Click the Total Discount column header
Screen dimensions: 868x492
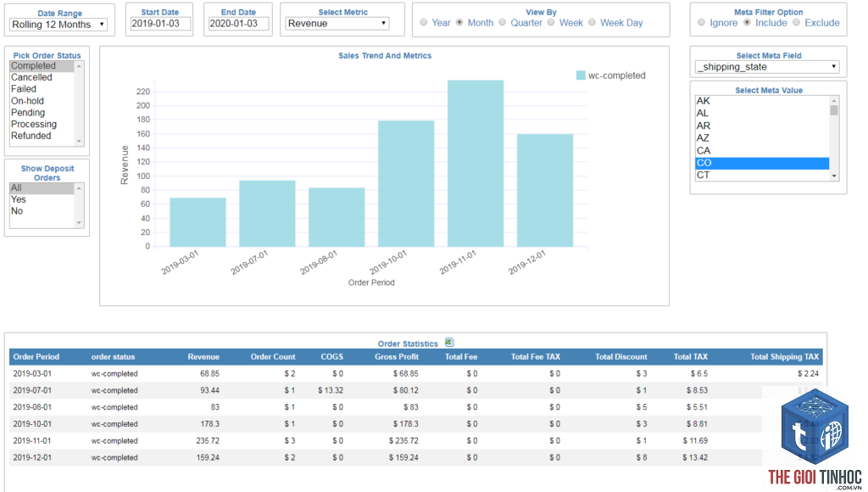point(621,357)
